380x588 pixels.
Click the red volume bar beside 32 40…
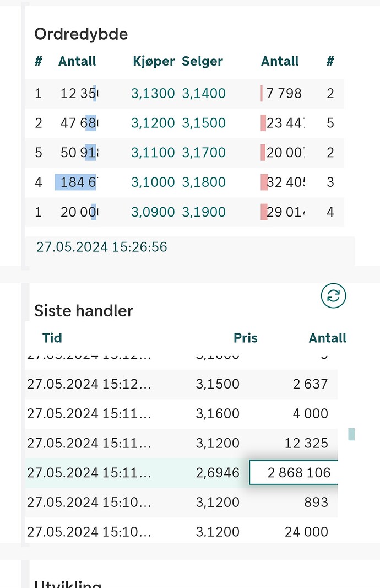tap(264, 182)
